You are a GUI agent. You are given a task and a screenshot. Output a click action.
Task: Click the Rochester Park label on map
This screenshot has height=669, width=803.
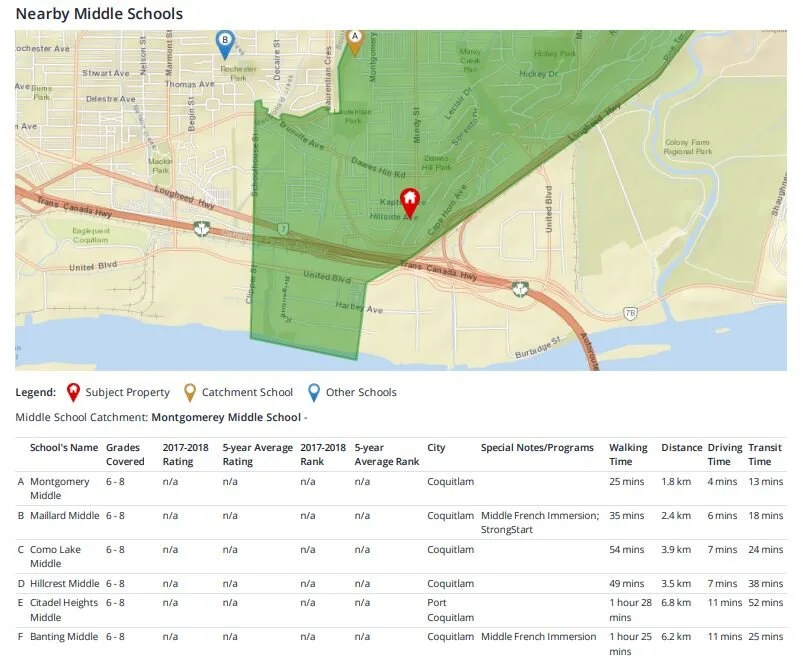tap(238, 73)
